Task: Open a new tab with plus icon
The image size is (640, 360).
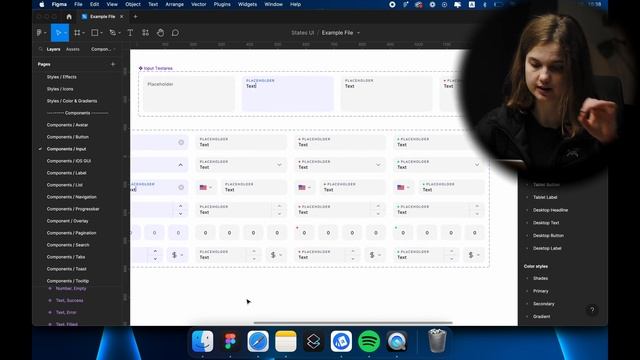Action: coord(136,17)
